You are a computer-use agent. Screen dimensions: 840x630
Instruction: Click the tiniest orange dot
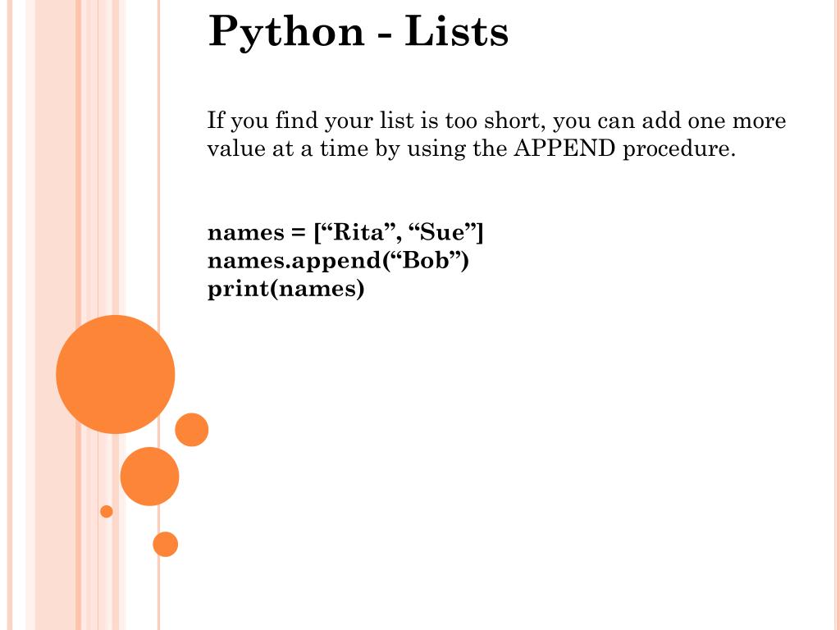(107, 512)
